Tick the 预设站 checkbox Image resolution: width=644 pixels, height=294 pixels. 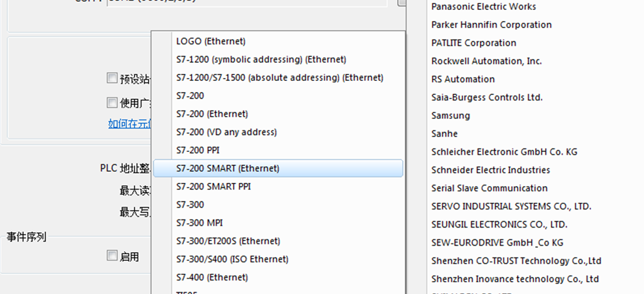[x=112, y=78]
